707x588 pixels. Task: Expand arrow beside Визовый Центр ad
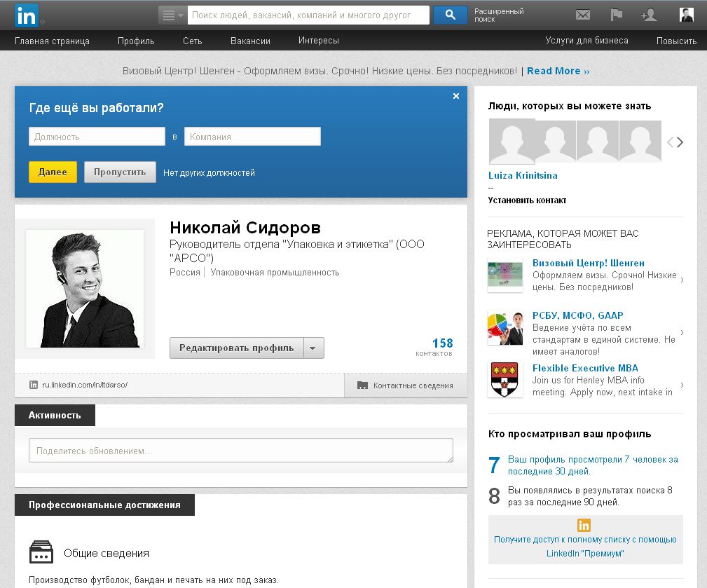(682, 280)
